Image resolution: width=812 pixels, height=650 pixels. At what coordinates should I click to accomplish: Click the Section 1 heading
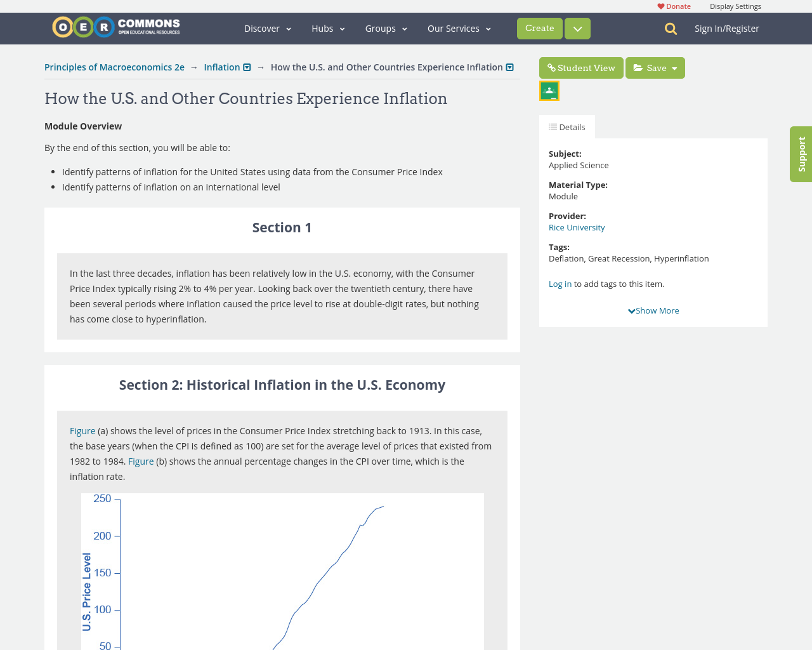282,228
